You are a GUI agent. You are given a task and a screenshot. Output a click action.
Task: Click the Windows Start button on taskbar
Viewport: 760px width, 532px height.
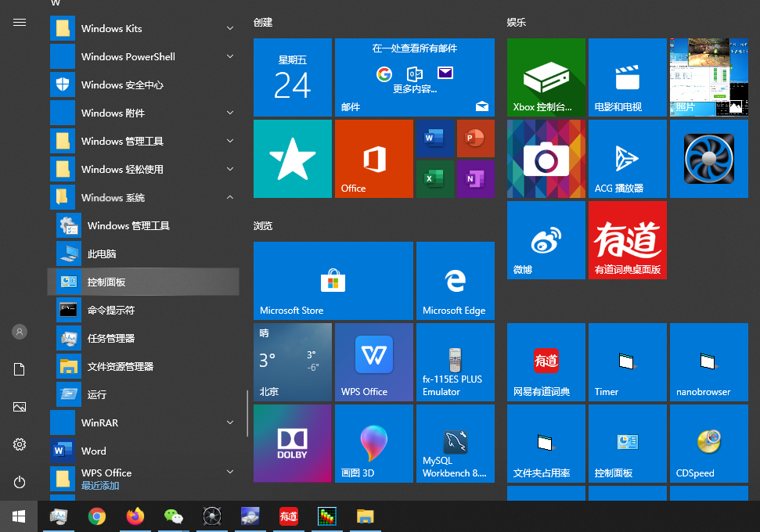click(19, 516)
